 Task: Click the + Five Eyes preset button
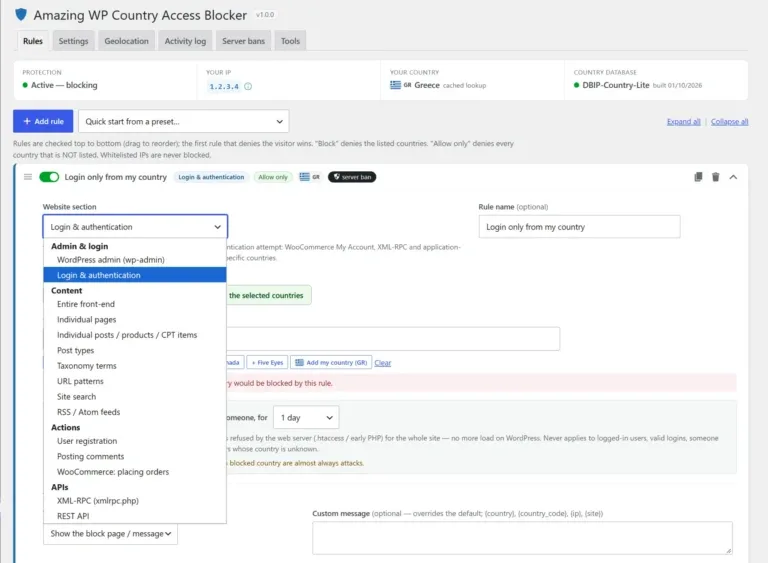click(x=267, y=363)
